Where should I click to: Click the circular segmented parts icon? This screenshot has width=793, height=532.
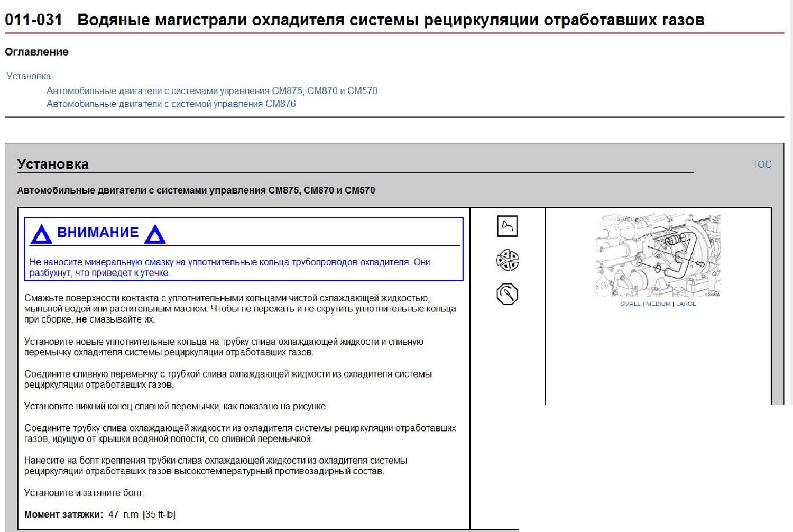(508, 260)
